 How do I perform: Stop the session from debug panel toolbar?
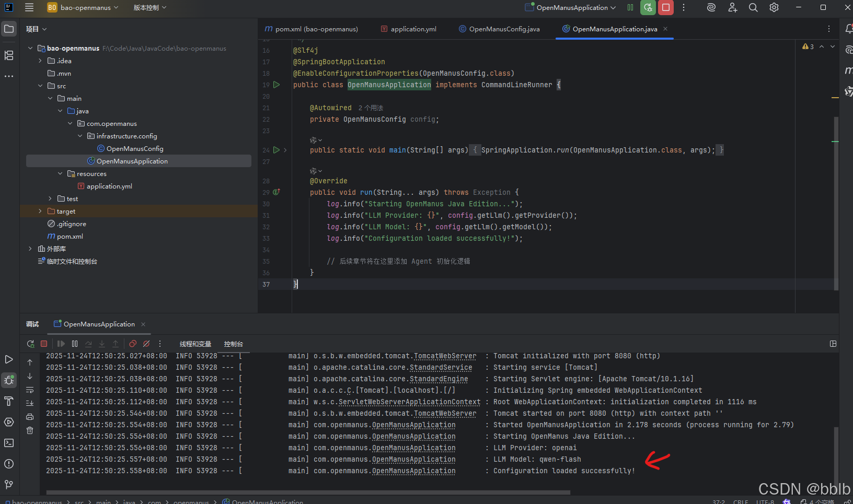coord(44,344)
